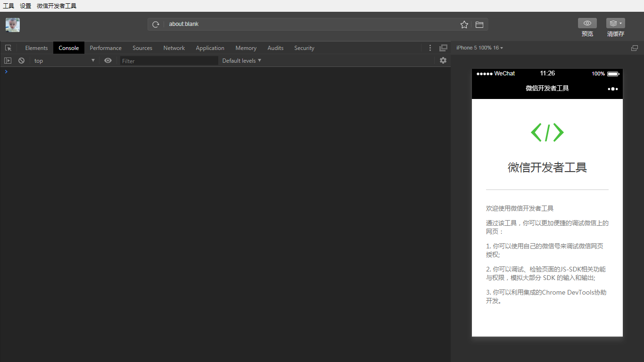
Task: Open the 设置 menu
Action: (x=25, y=6)
